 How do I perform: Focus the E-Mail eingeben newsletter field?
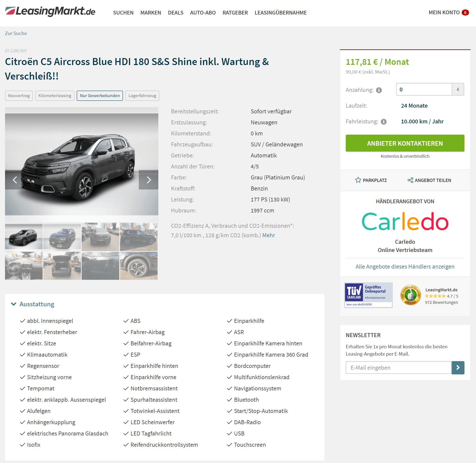pyautogui.click(x=399, y=368)
